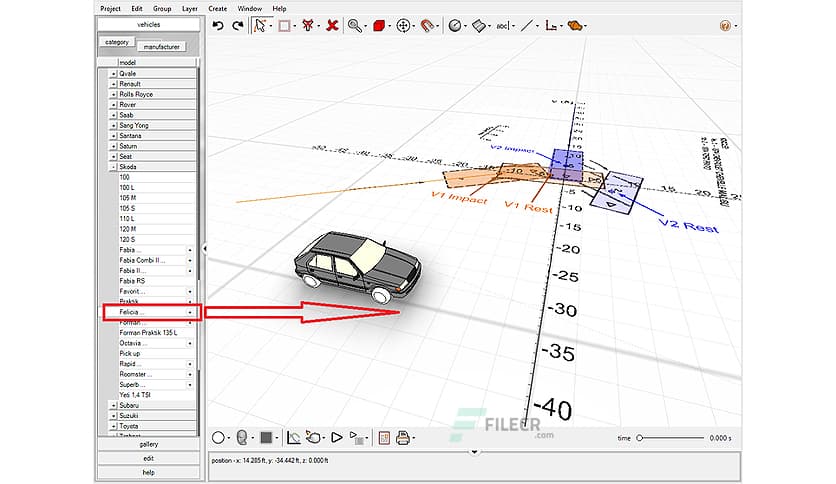This screenshot has height=484, width=836.
Task: Collapse the Skoda manufacturer node
Action: click(113, 166)
